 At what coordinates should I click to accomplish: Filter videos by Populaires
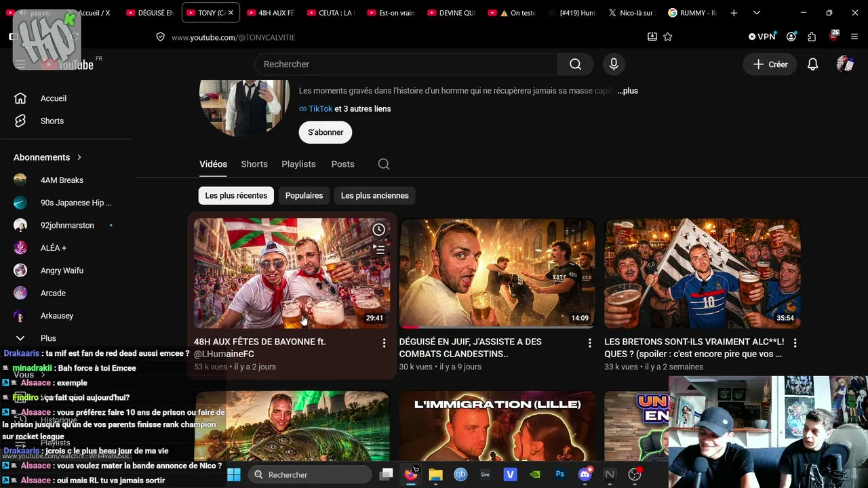pyautogui.click(x=304, y=196)
